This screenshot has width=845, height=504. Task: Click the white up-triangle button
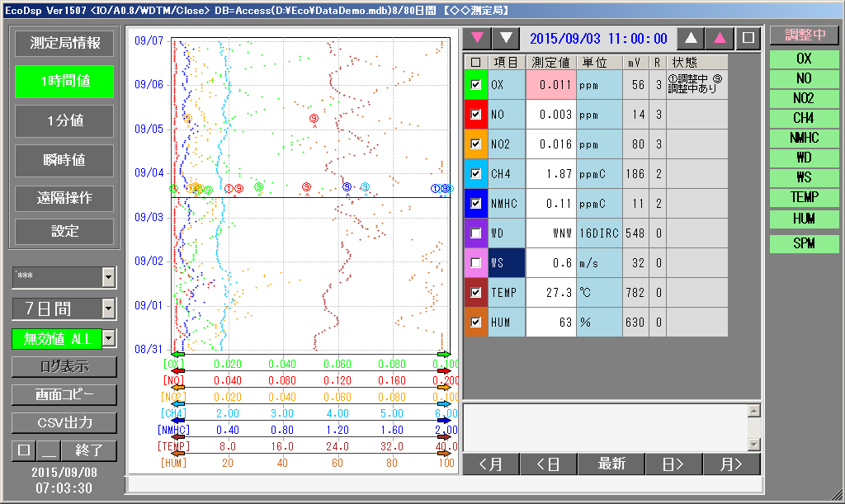(x=691, y=38)
